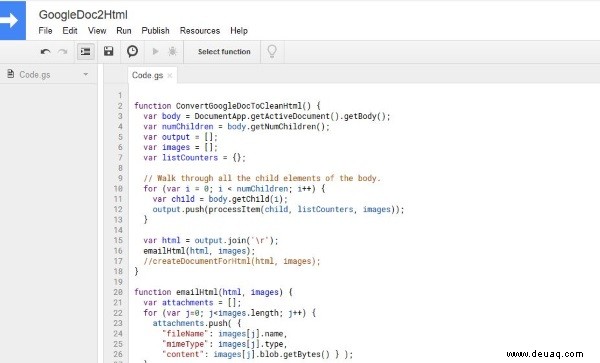The height and width of the screenshot is (363, 600).
Task: Click the "fileName" property line
Action: [225, 334]
